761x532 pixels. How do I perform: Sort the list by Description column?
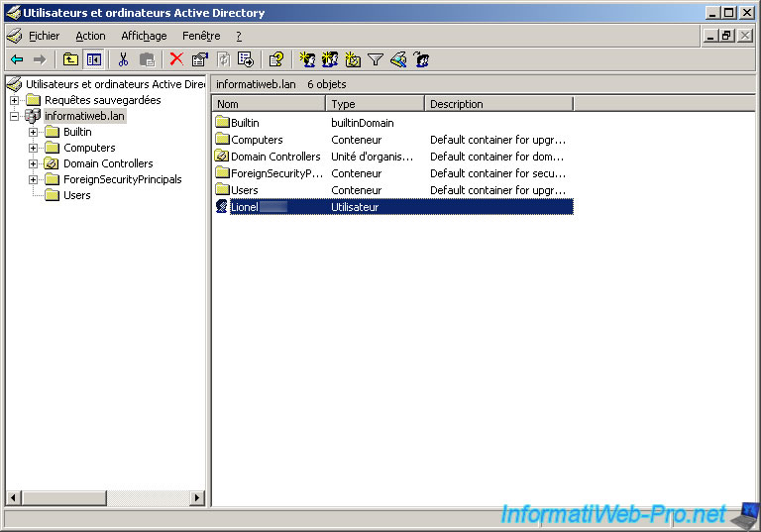[x=499, y=104]
